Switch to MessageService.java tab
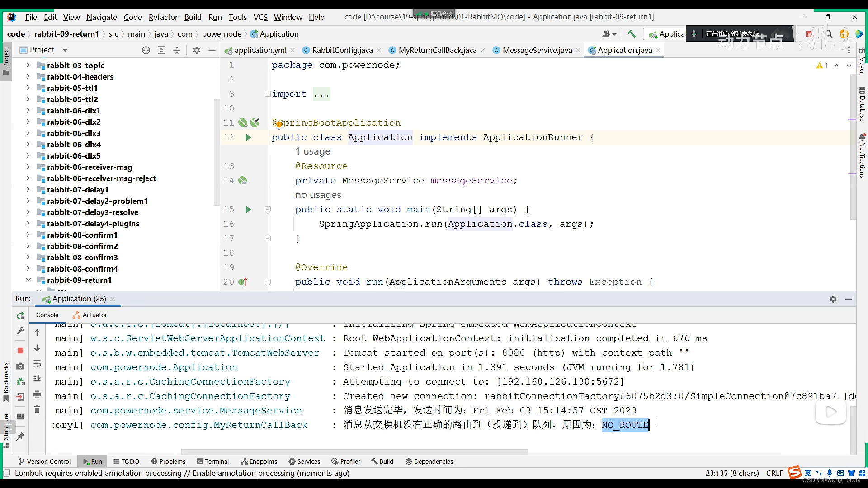Image resolution: width=868 pixels, height=488 pixels. pyautogui.click(x=537, y=50)
